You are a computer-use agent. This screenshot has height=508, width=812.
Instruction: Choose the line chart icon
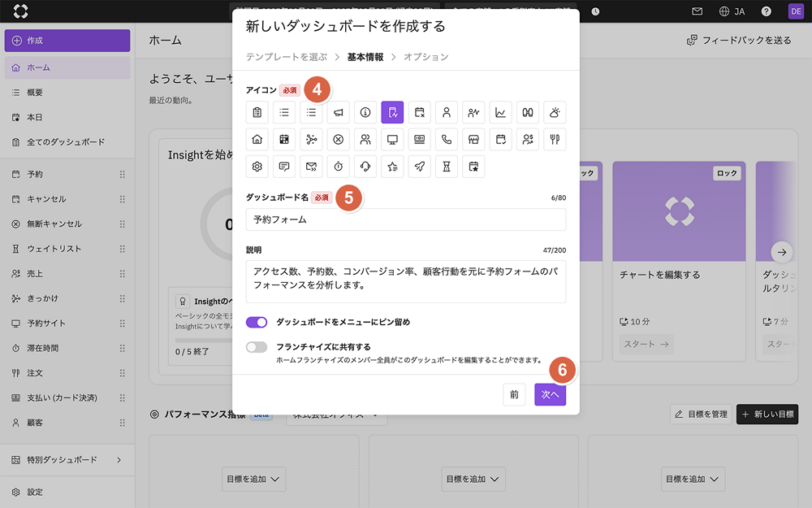pyautogui.click(x=500, y=112)
